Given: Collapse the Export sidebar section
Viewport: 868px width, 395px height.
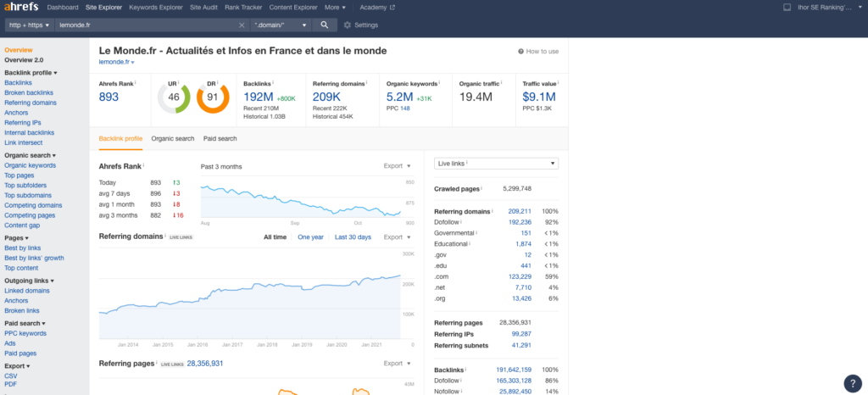Looking at the screenshot, I should 17,365.
